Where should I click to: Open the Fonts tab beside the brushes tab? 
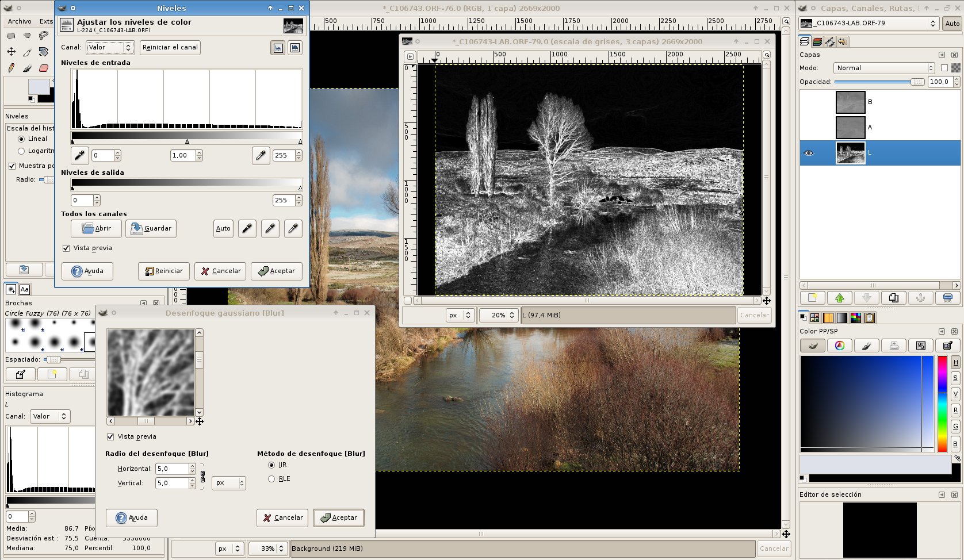25,290
